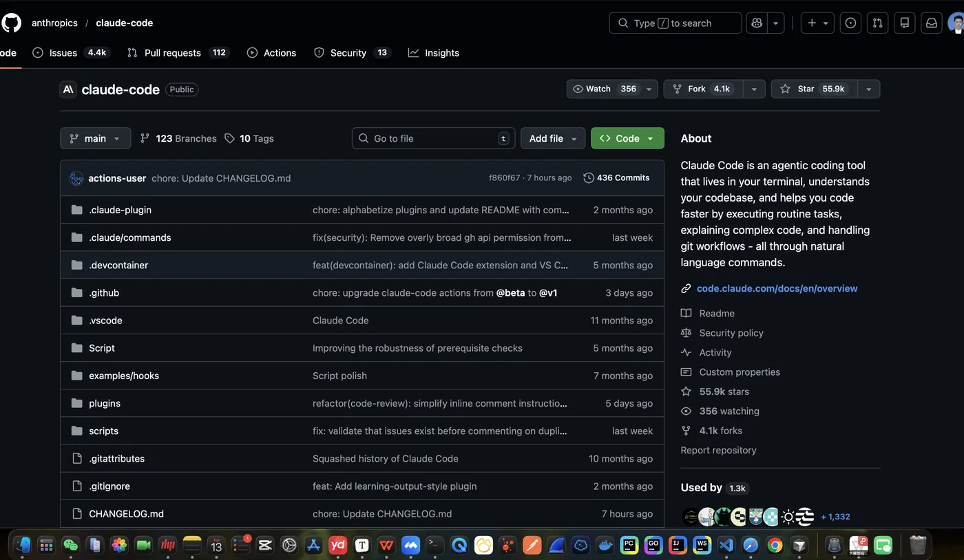Click the Go to file search field
The height and width of the screenshot is (560, 964).
tap(434, 138)
